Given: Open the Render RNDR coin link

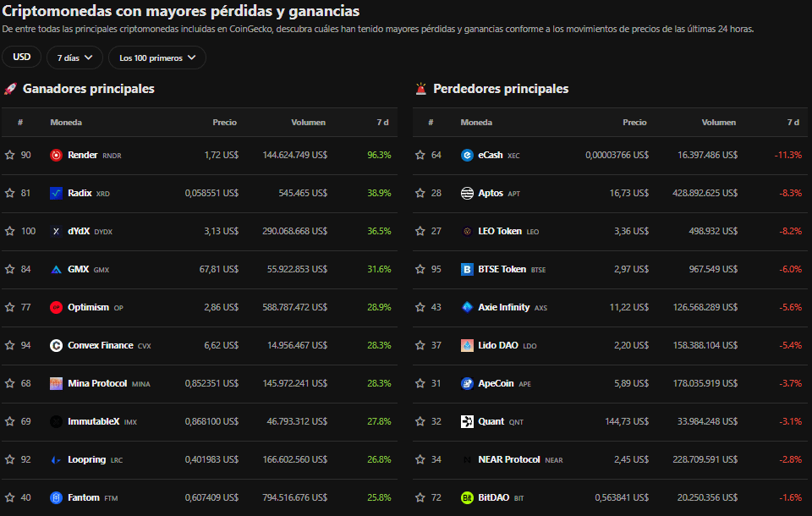Looking at the screenshot, I should (x=94, y=155).
